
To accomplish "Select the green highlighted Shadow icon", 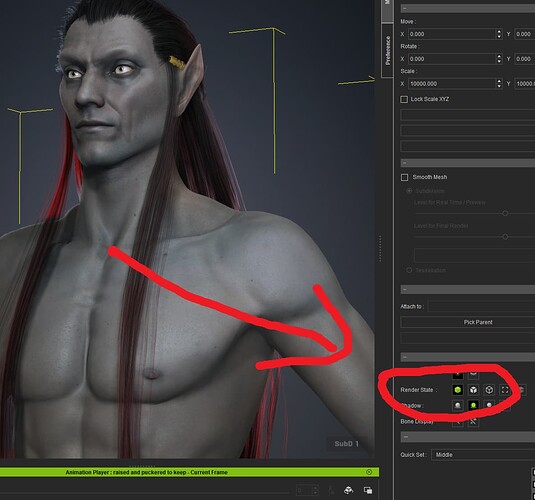I will 473,405.
